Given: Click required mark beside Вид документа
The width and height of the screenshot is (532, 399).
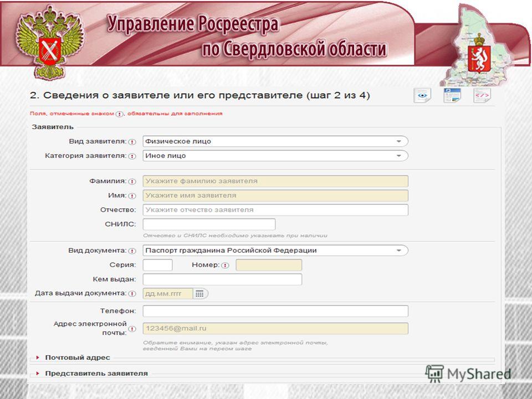Looking at the screenshot, I should [132, 251].
